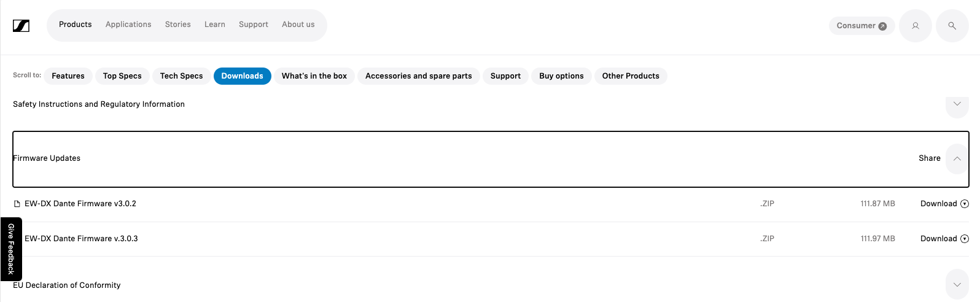Open the Products menu
Viewport: 980px width, 302px height.
coord(76,25)
